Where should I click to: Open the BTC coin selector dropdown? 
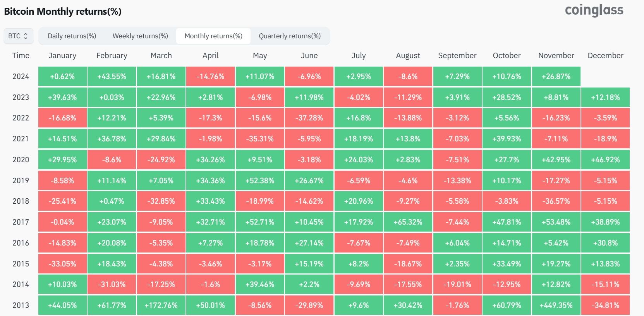point(18,36)
